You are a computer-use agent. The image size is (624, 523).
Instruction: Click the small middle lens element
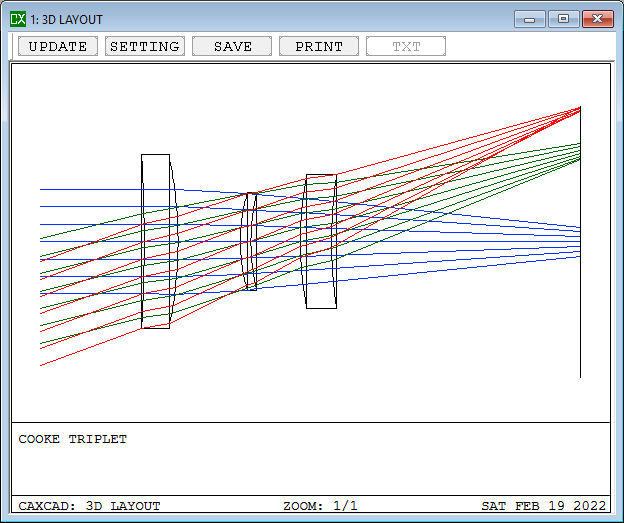249,241
